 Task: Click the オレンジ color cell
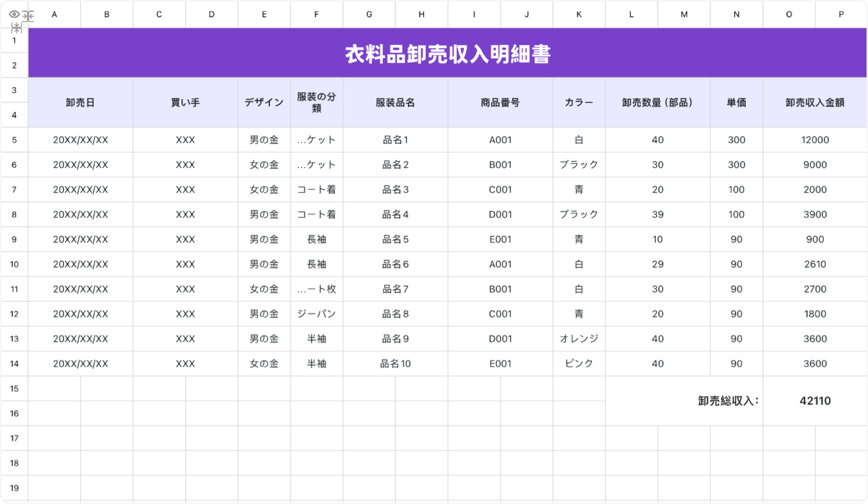point(579,339)
